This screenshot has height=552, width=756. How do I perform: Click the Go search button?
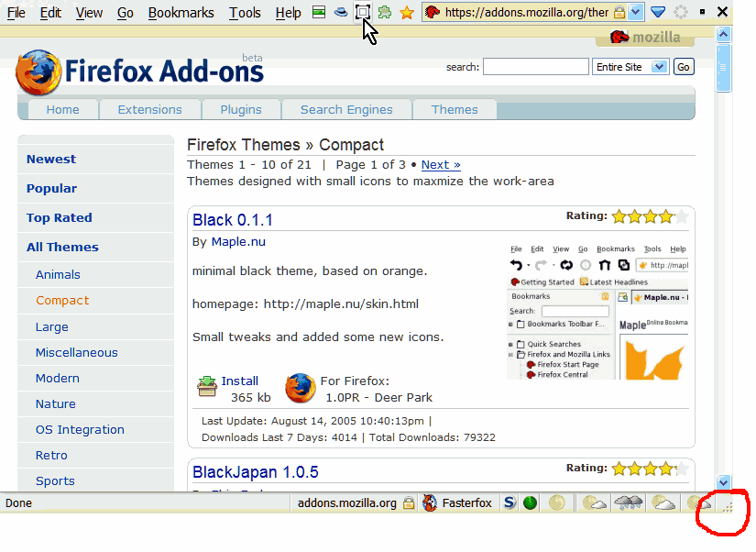point(684,67)
